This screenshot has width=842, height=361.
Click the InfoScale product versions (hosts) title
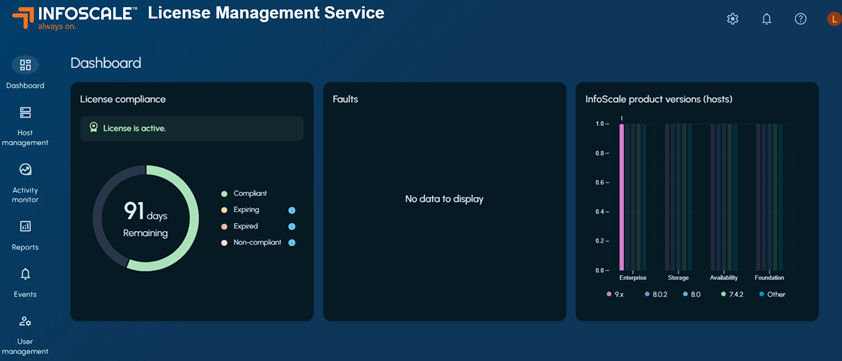tap(659, 99)
